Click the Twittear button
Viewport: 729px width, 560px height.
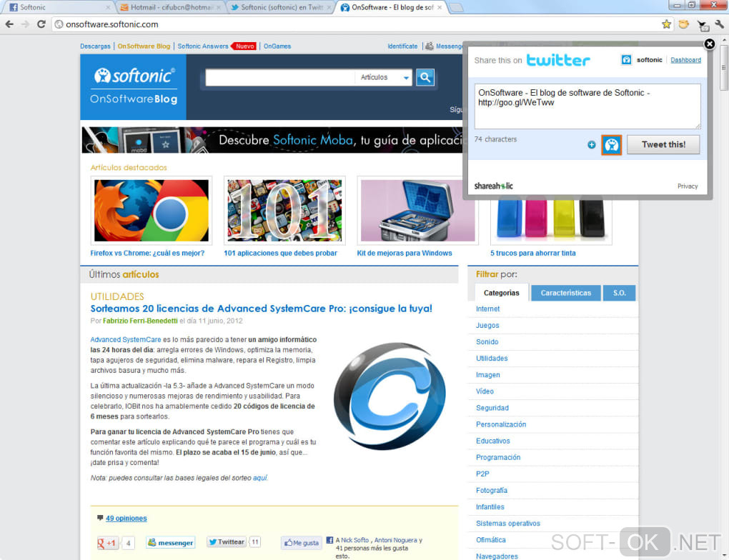click(227, 542)
